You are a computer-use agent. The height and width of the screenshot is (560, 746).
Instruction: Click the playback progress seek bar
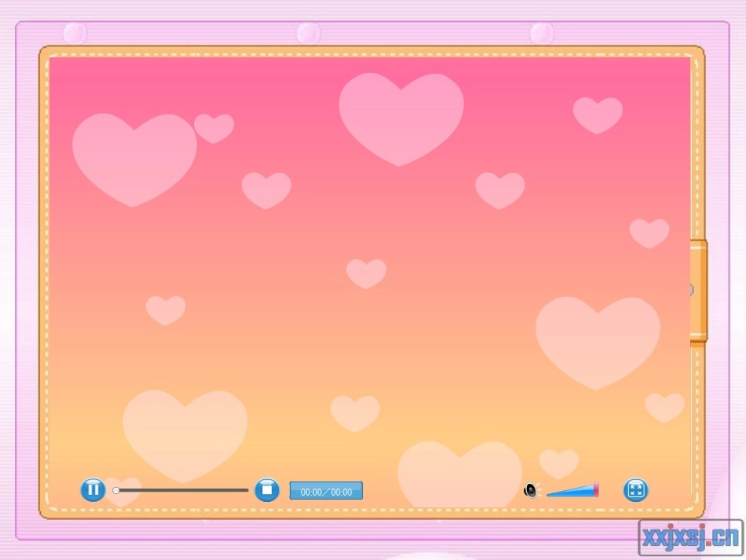(x=181, y=490)
